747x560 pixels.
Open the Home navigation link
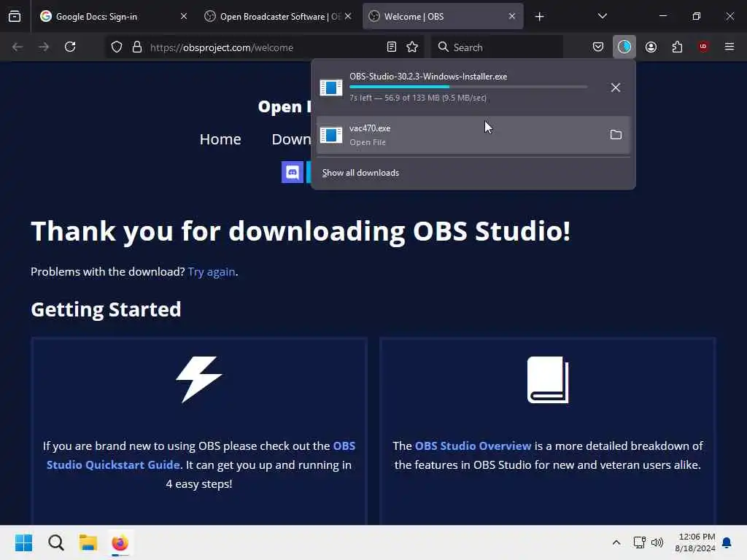coord(220,139)
